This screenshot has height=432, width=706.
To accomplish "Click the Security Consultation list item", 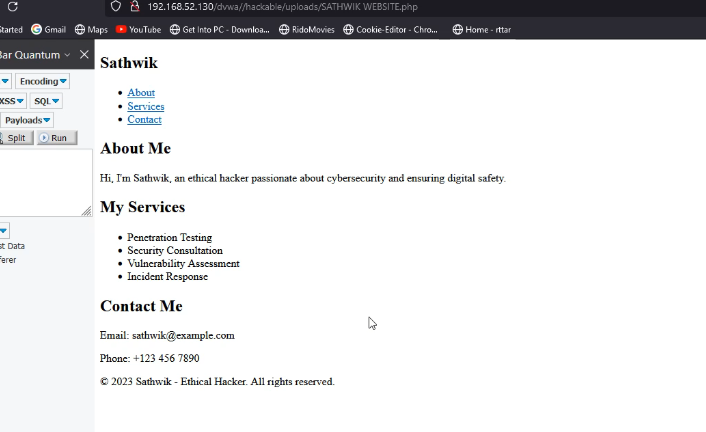I will (x=175, y=250).
